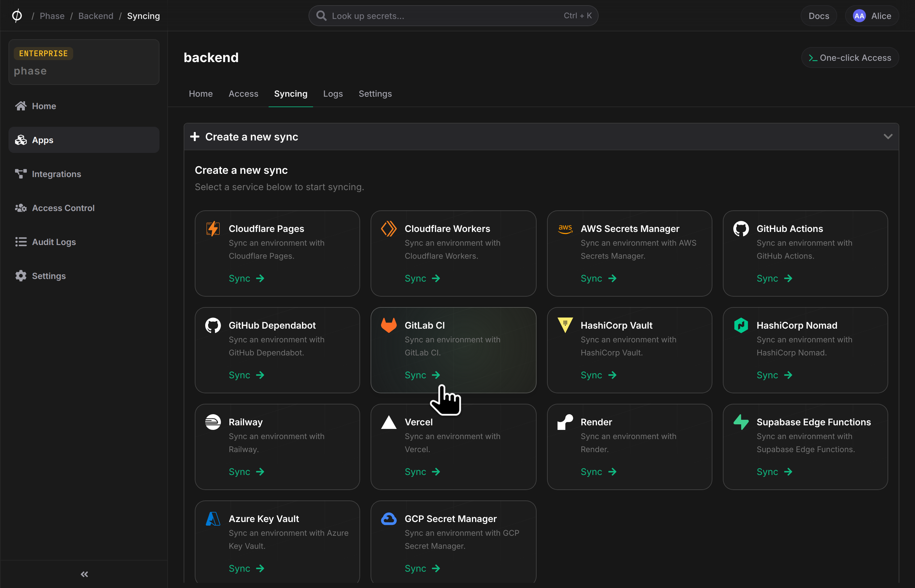This screenshot has height=588, width=915.
Task: Click the HashiCorp Nomad hexagon icon
Action: (x=741, y=325)
